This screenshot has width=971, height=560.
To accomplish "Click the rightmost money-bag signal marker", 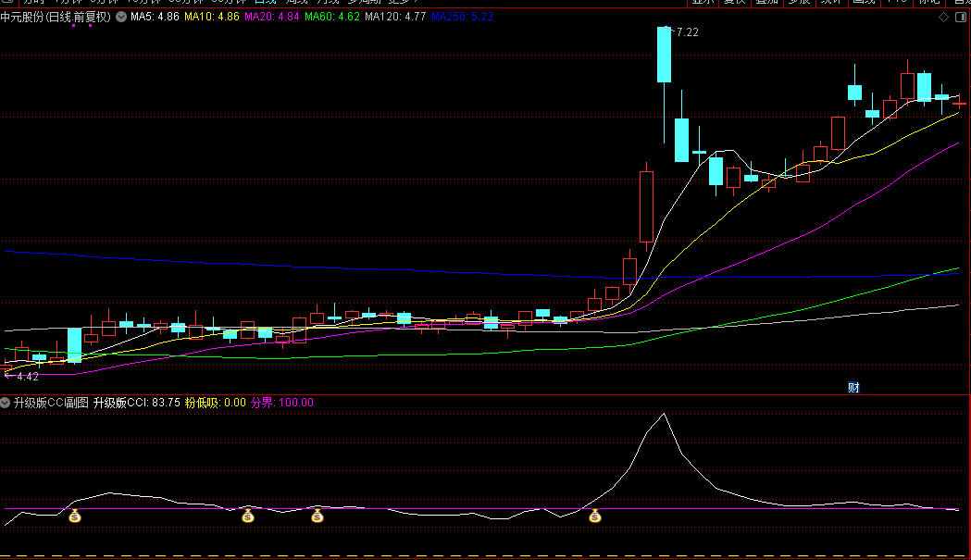I will click(x=595, y=516).
